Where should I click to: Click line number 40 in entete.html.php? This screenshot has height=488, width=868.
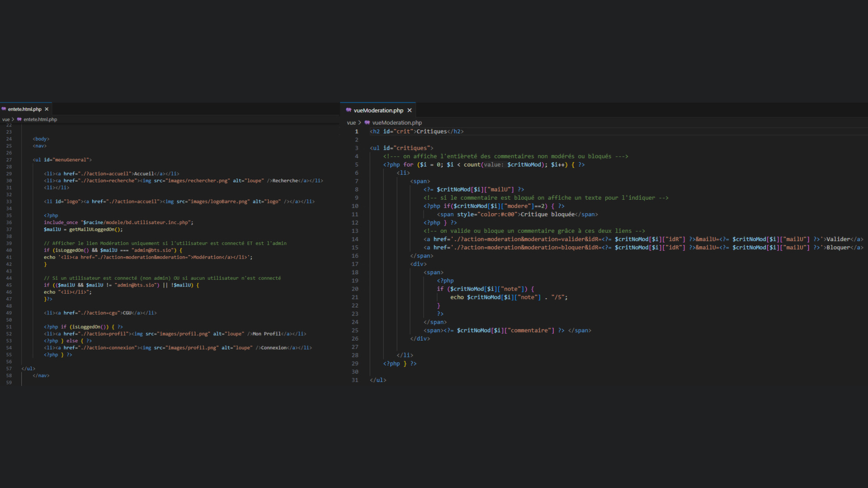pyautogui.click(x=9, y=250)
